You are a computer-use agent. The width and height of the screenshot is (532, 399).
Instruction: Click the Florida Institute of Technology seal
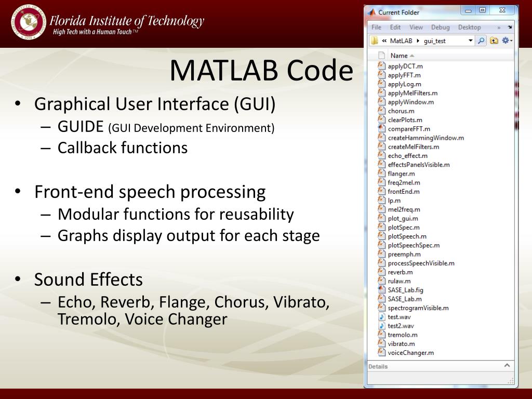(x=28, y=22)
